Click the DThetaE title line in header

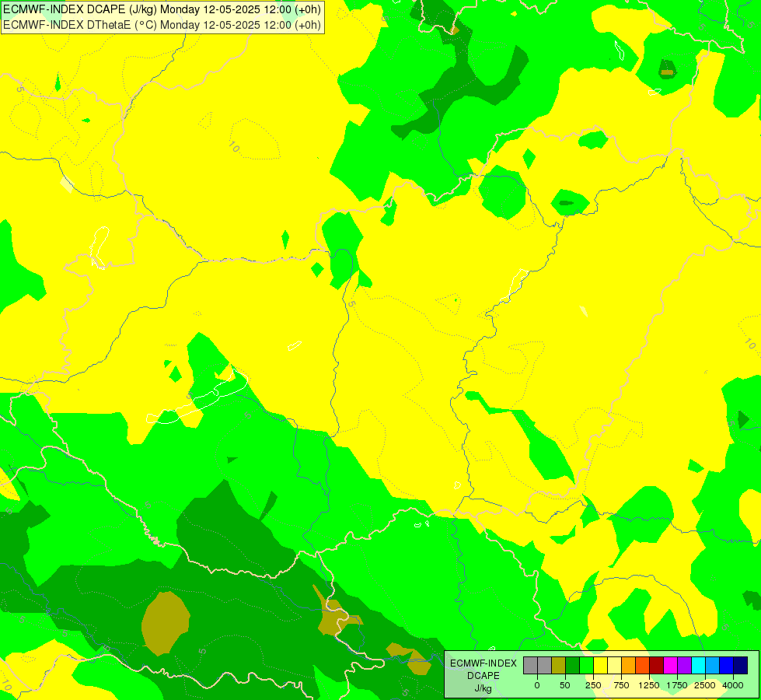[x=162, y=25]
